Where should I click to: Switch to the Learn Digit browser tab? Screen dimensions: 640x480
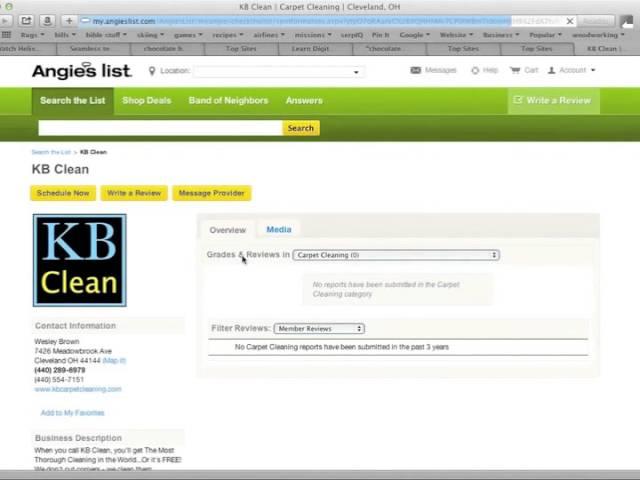point(315,49)
